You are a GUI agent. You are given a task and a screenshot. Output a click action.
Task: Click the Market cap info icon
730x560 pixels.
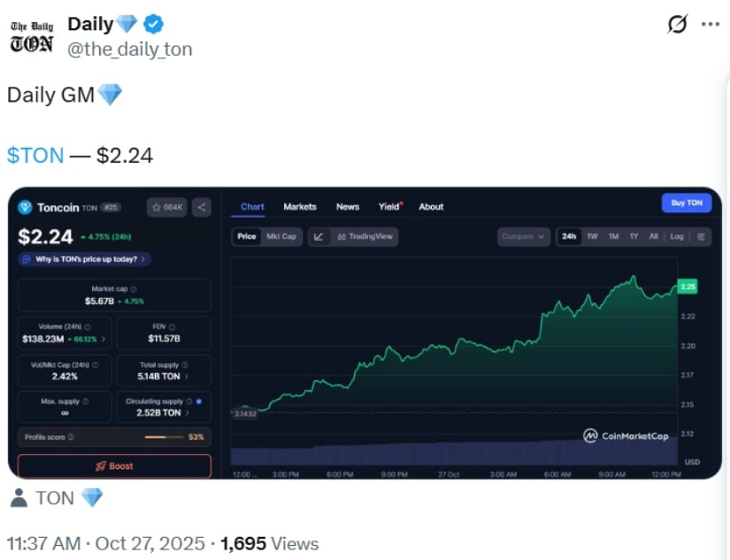coord(134,289)
